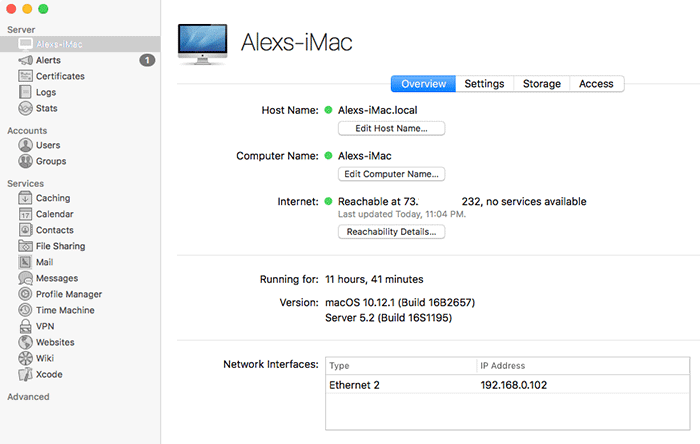The height and width of the screenshot is (444, 700).
Task: Open the Mail service icon
Action: (x=25, y=262)
